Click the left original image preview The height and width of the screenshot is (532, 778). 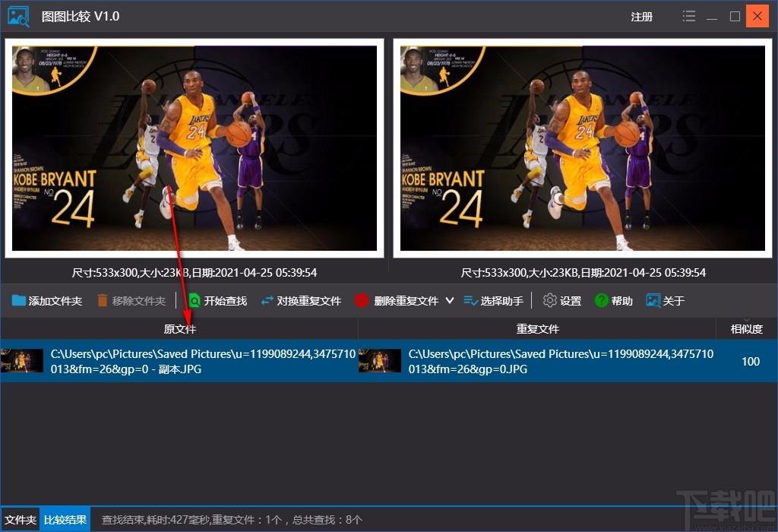tap(194, 148)
